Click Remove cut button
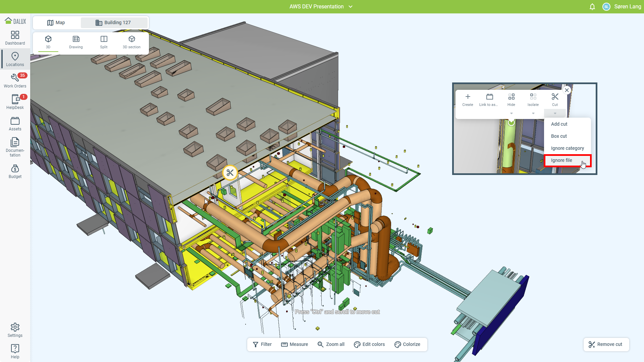 (x=606, y=345)
